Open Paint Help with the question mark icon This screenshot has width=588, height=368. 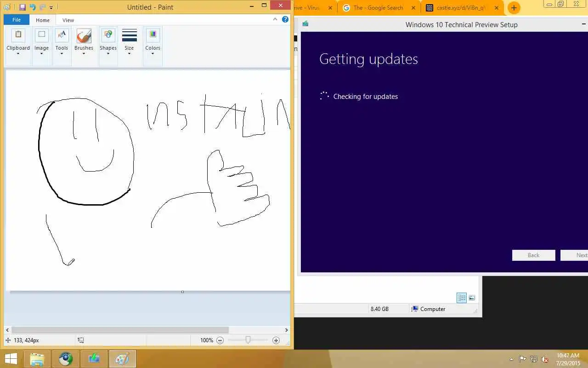coord(285,19)
